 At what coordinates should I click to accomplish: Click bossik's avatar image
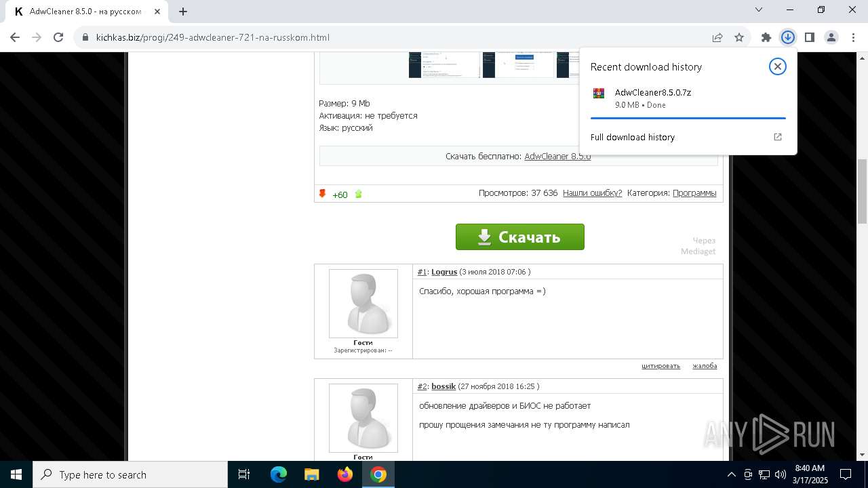(x=363, y=418)
